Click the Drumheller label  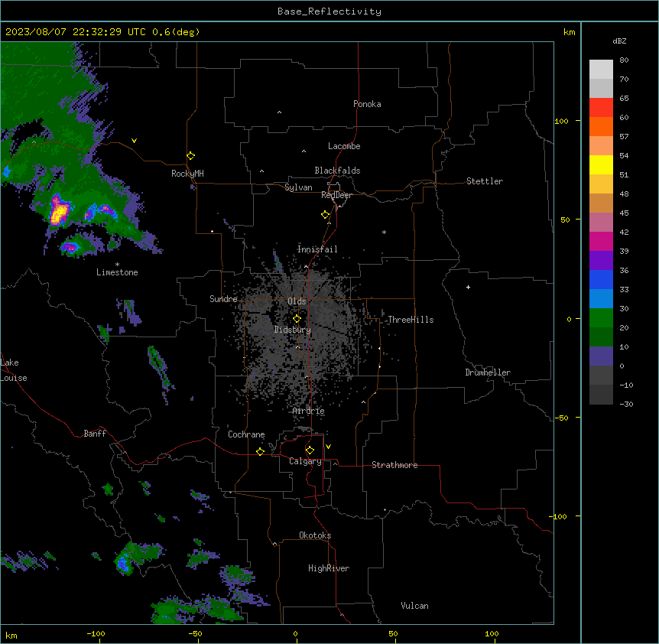click(x=488, y=372)
